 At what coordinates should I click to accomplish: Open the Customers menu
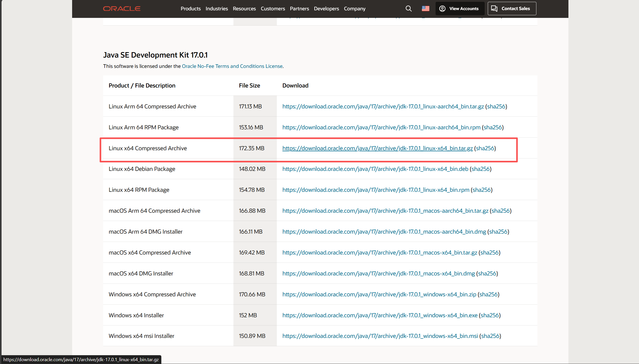click(273, 9)
